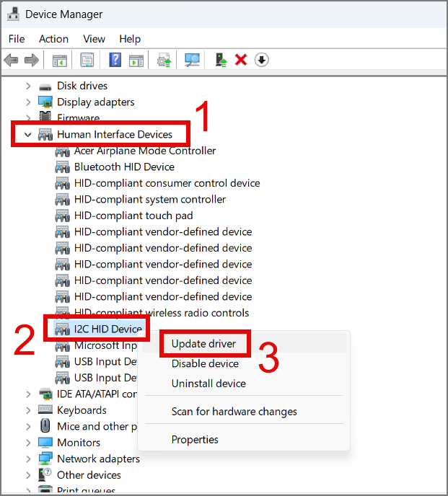Click the Back arrow toolbar icon
This screenshot has height=496, width=448.
[x=12, y=60]
